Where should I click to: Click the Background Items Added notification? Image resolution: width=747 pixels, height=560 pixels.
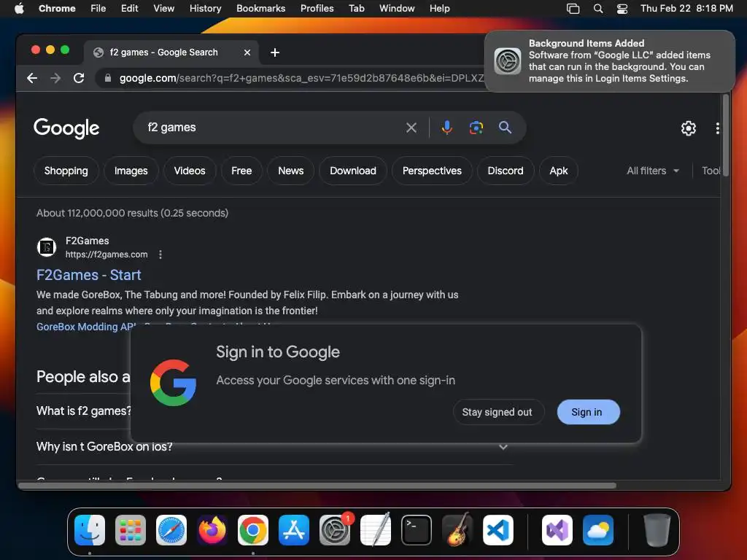pos(609,61)
